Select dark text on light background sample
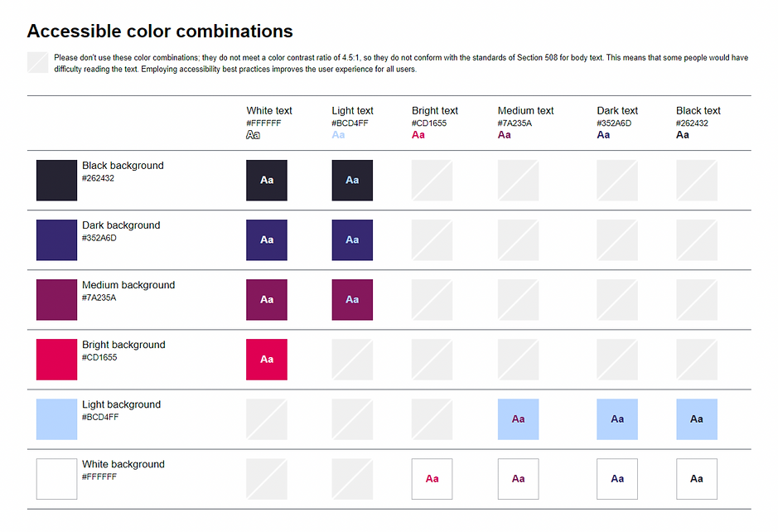 [x=617, y=419]
